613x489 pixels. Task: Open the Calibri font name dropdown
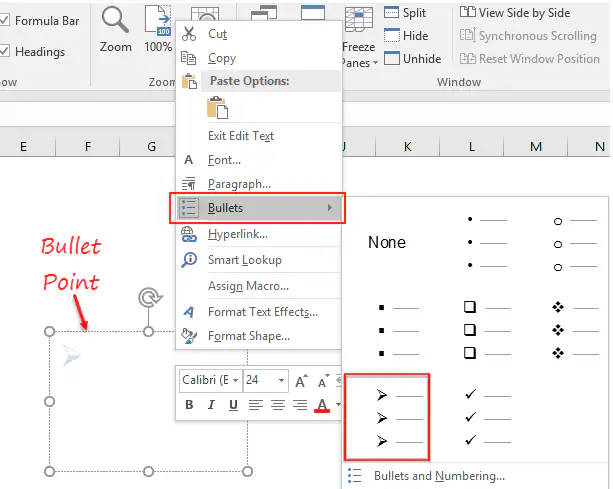pos(235,380)
